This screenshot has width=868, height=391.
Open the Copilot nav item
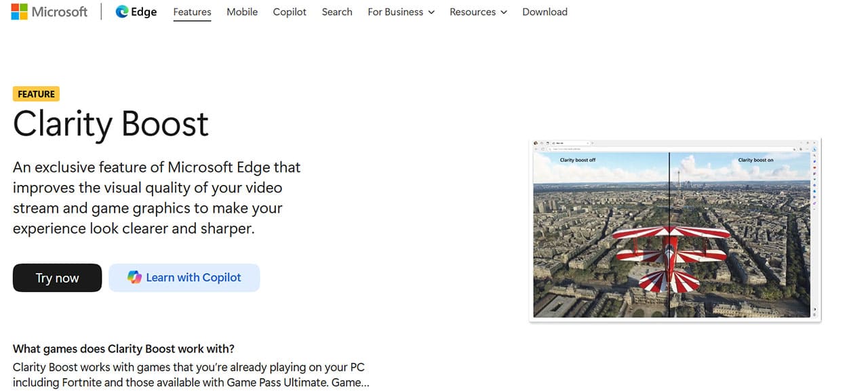(x=290, y=12)
